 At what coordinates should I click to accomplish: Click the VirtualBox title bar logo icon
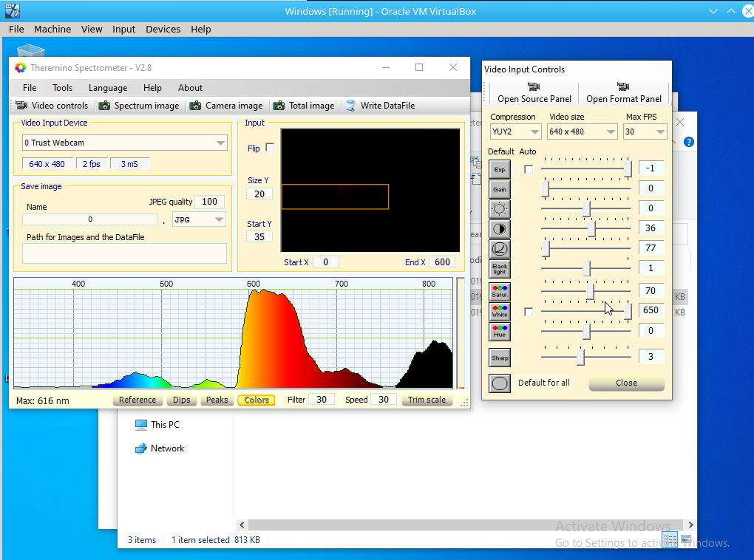click(13, 10)
